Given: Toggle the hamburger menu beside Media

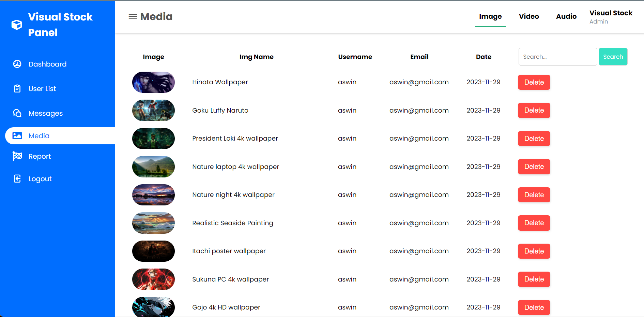Looking at the screenshot, I should click(x=133, y=17).
